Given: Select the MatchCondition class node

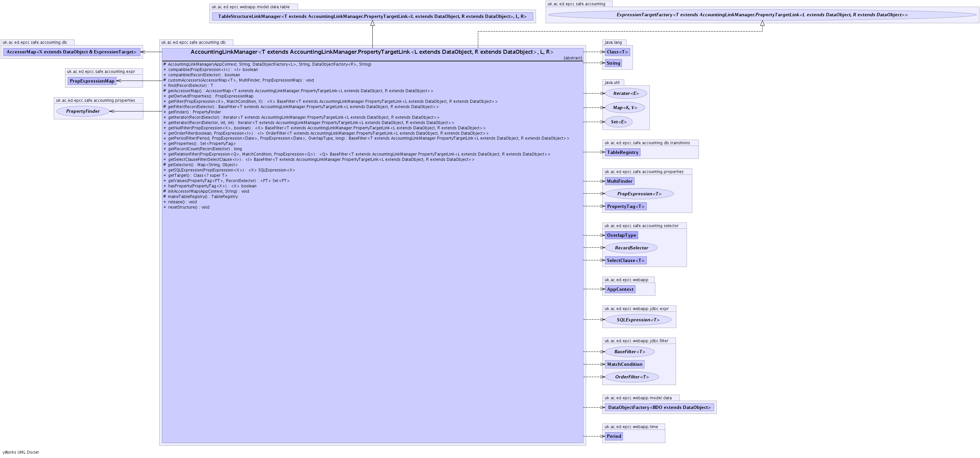Looking at the screenshot, I should click(x=624, y=364).
